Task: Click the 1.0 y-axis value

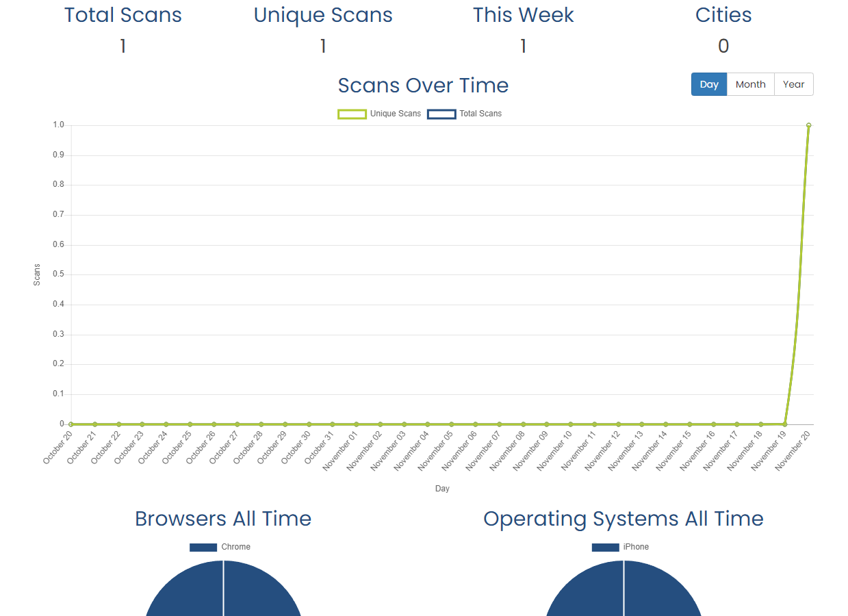Action: click(x=58, y=125)
